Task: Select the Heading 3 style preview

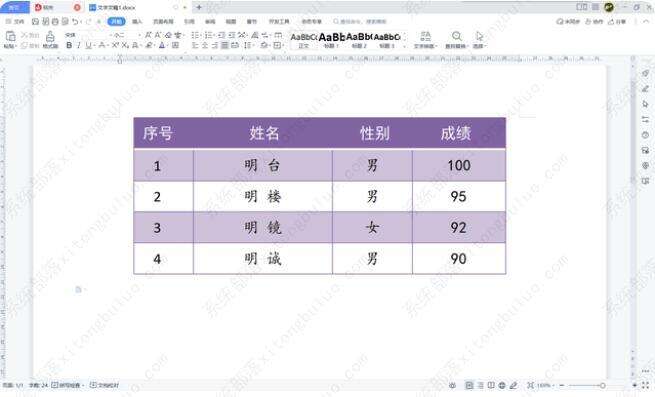Action: (x=387, y=40)
